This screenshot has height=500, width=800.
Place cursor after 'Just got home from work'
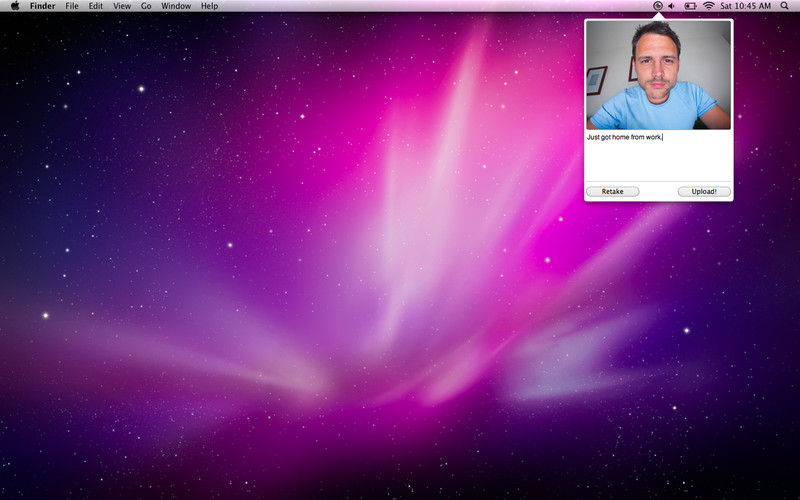tap(664, 137)
